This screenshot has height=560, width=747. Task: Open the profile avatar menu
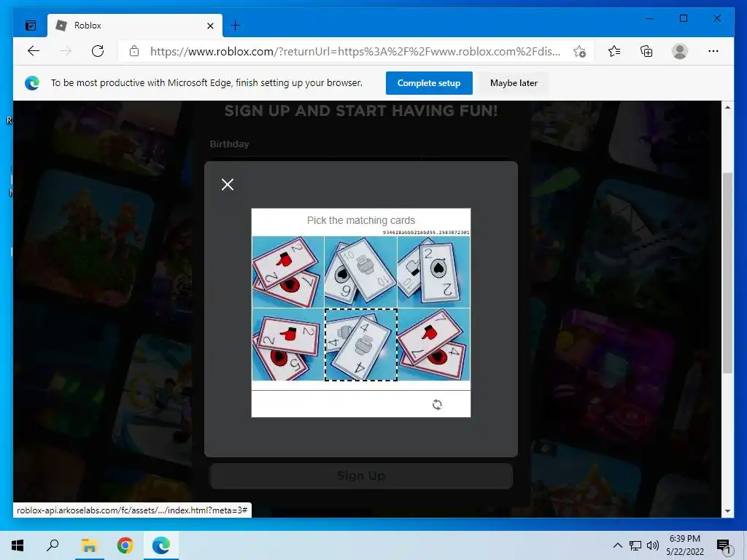(x=680, y=51)
